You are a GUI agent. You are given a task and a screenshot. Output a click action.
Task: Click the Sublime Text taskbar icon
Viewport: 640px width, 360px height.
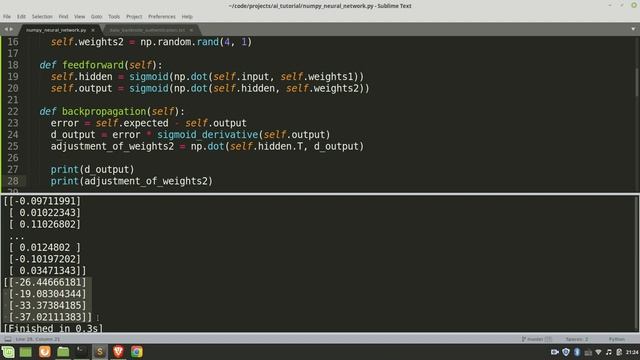(100, 352)
